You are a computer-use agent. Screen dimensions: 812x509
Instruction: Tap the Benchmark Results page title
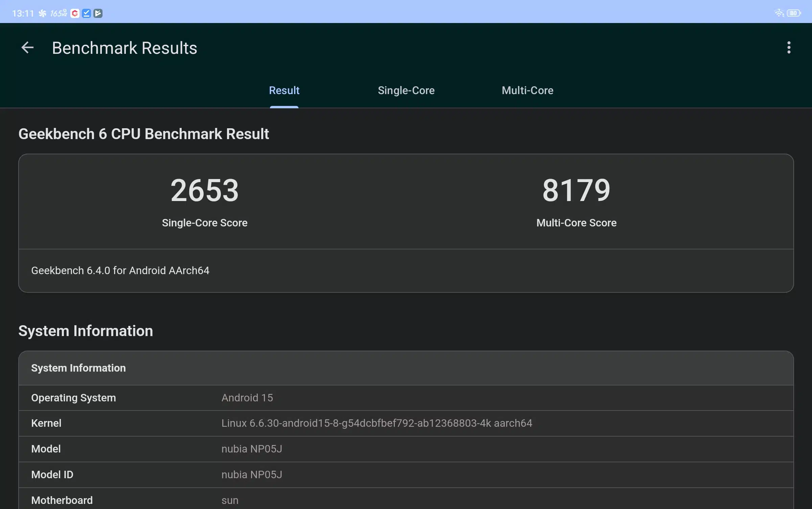click(125, 48)
